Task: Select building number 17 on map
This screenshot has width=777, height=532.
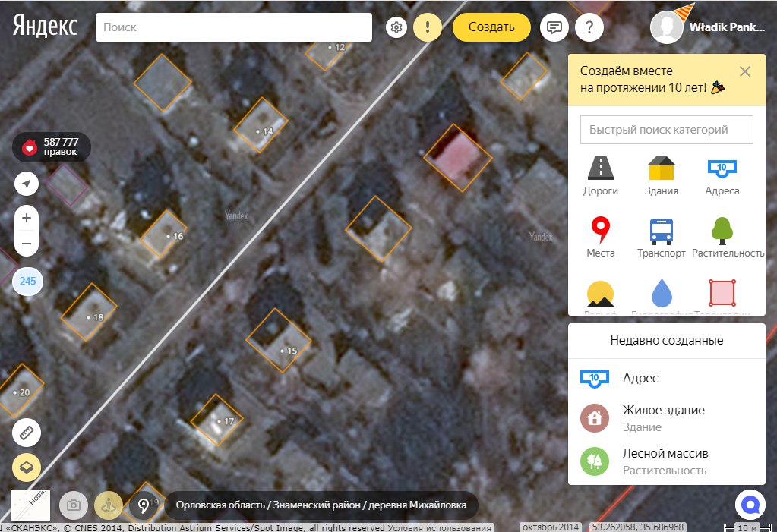Action: click(216, 420)
